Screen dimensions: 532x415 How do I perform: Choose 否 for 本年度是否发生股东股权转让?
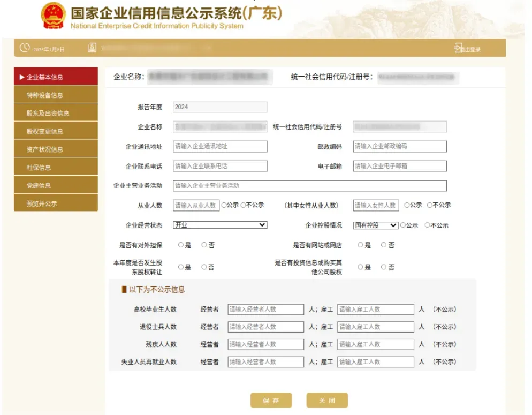204,267
